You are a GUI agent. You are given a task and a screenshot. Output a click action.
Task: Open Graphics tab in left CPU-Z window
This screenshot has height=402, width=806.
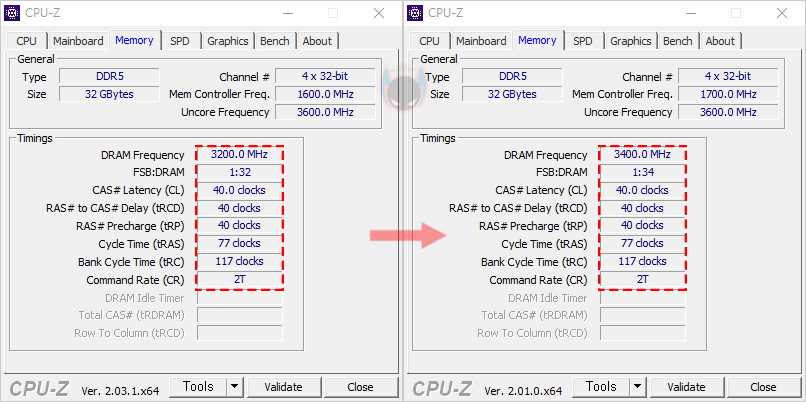228,41
